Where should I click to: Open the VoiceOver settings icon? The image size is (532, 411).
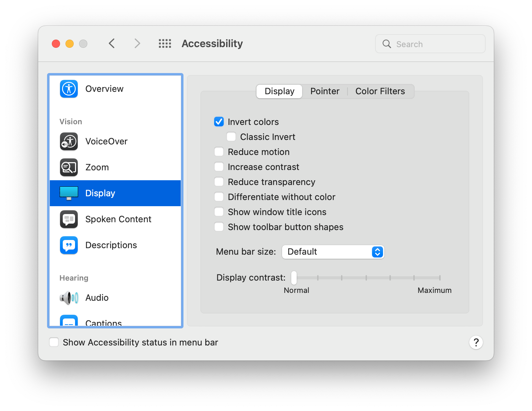69,141
